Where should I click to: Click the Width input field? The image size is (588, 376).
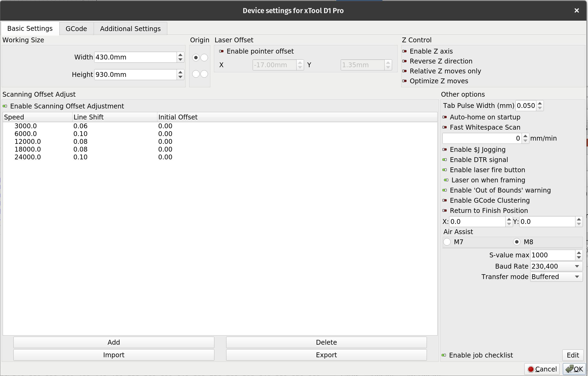pos(135,57)
